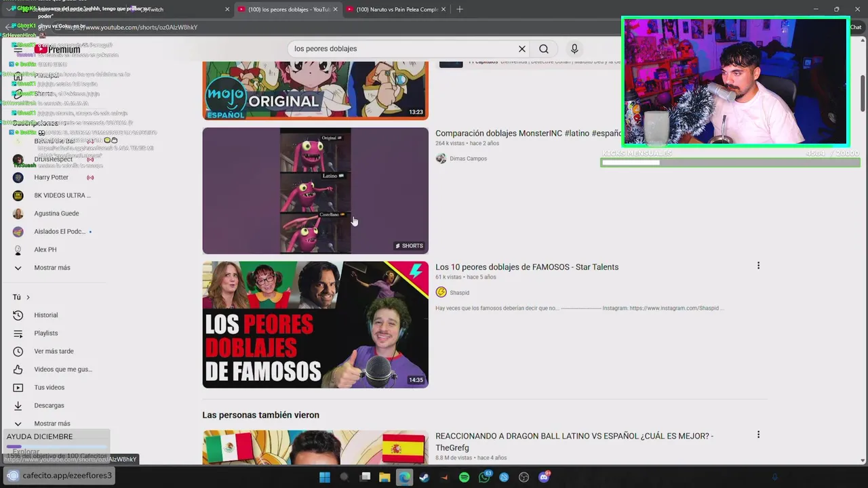The height and width of the screenshot is (488, 868).
Task: Open the Comparación doblajes MonsterINC title
Action: tap(528, 134)
